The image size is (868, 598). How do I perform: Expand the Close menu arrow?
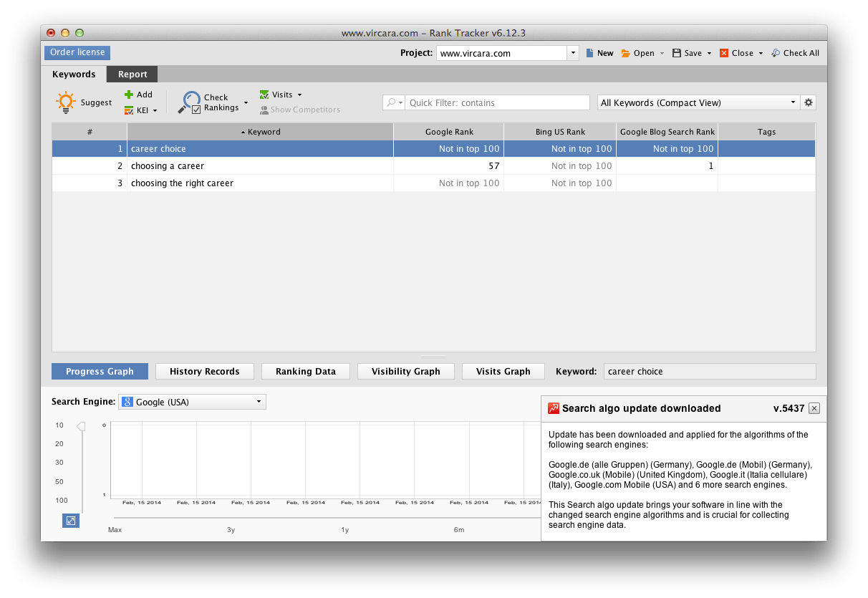(x=761, y=53)
